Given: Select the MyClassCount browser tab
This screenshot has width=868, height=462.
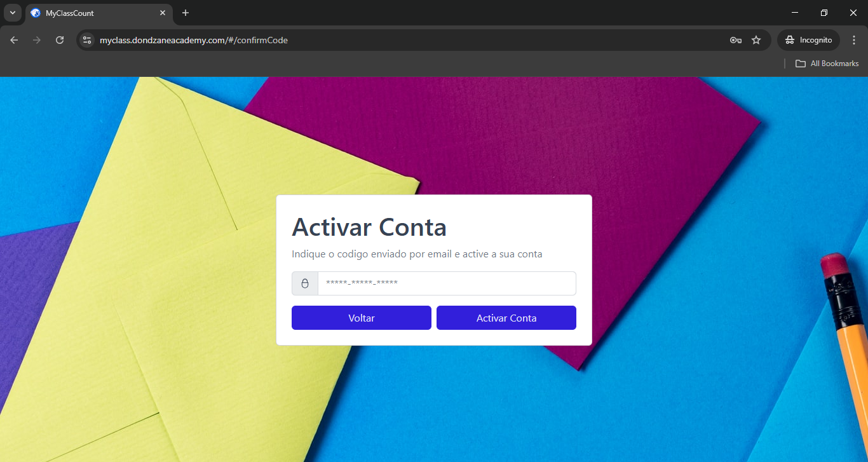Looking at the screenshot, I should [95, 13].
